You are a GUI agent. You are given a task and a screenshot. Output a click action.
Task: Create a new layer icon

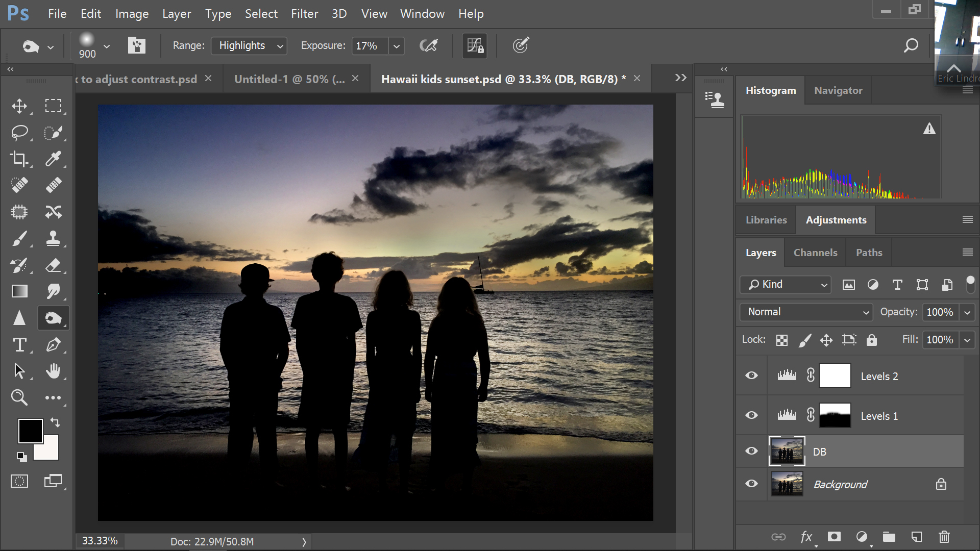[x=917, y=537]
